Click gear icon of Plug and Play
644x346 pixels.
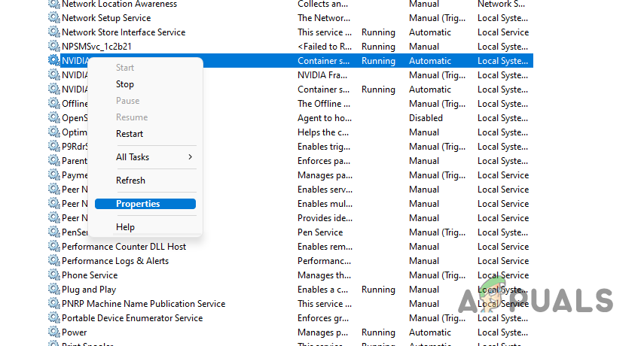click(53, 290)
